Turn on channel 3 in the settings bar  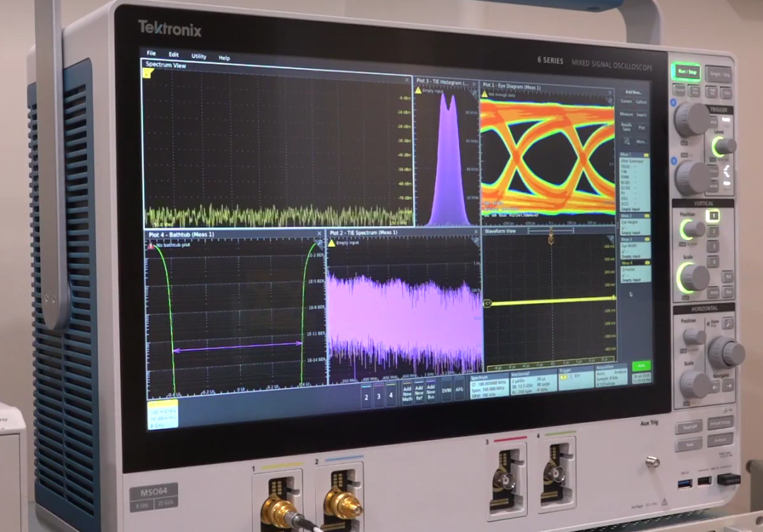click(x=379, y=395)
